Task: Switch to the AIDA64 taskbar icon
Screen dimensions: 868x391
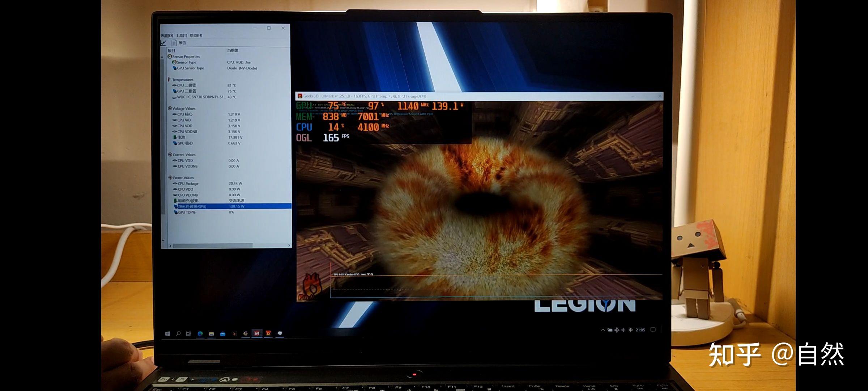Action: [257, 333]
